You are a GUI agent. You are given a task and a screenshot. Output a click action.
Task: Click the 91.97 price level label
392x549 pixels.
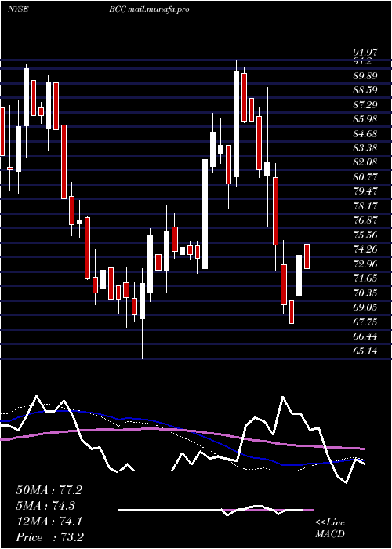click(365, 53)
